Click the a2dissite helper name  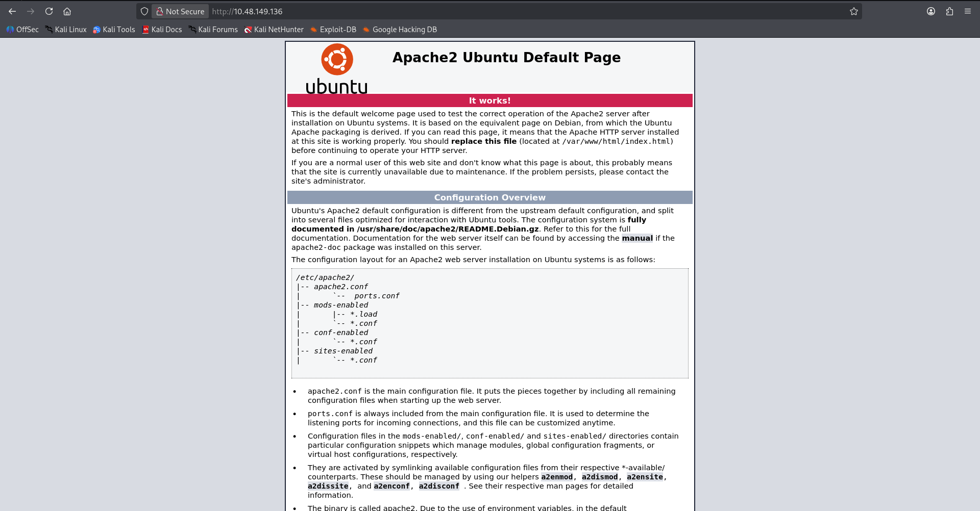pyautogui.click(x=328, y=486)
